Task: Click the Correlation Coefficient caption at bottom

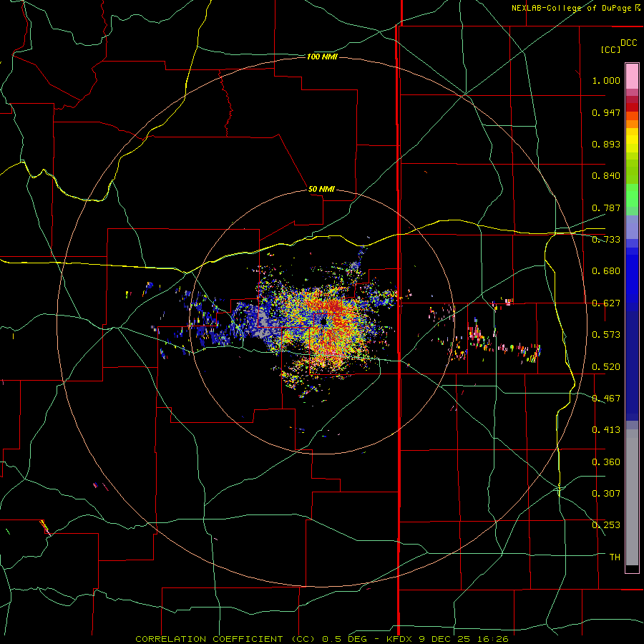Action: [x=321, y=639]
